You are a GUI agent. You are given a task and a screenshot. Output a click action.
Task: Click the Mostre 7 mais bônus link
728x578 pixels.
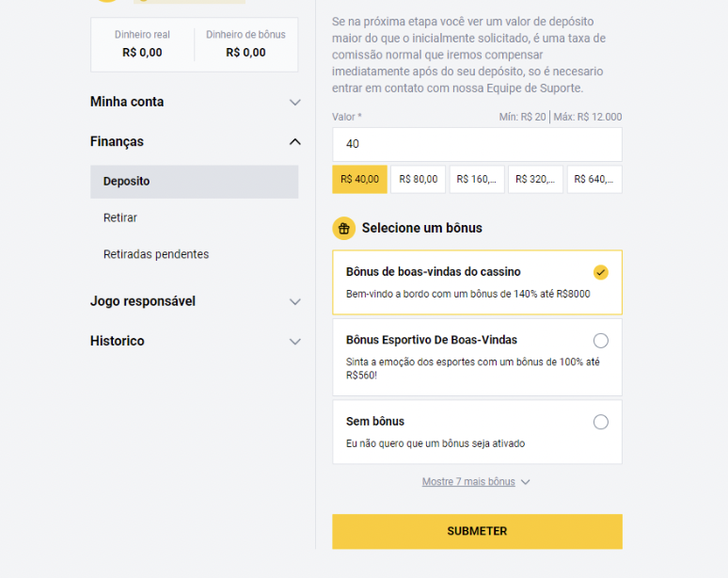point(468,482)
